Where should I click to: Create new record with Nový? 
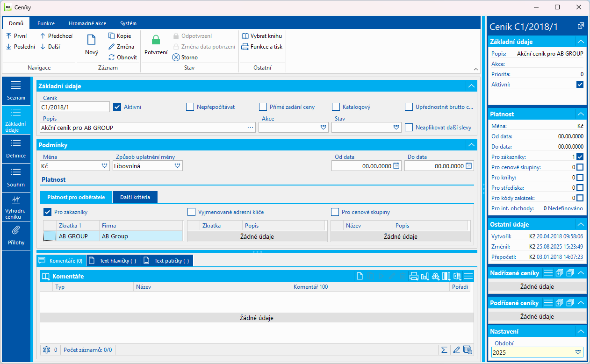point(92,46)
